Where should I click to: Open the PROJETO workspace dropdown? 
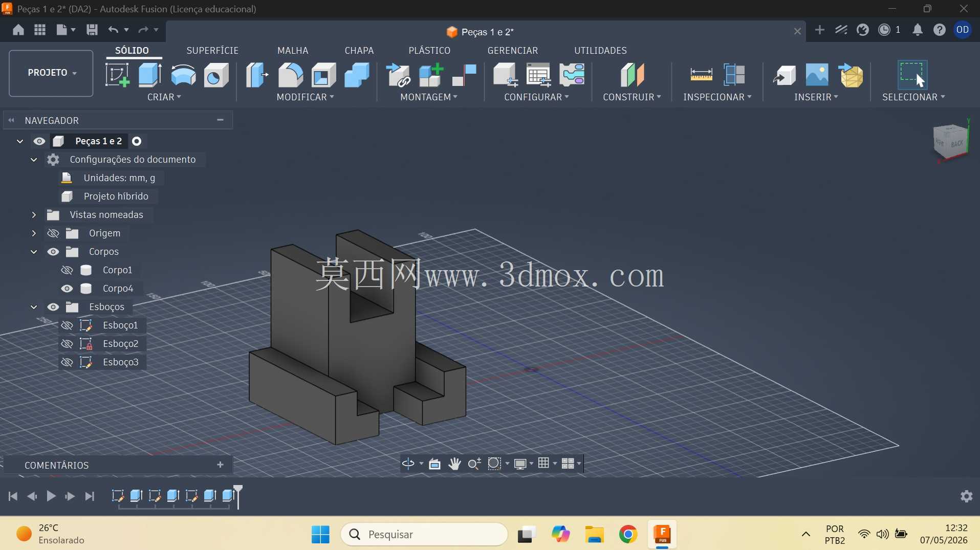(51, 73)
